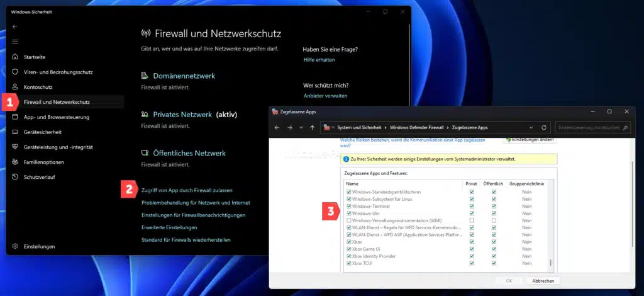644x296 pixels.
Task: Select Kontoschutz in sidebar
Action: point(38,87)
